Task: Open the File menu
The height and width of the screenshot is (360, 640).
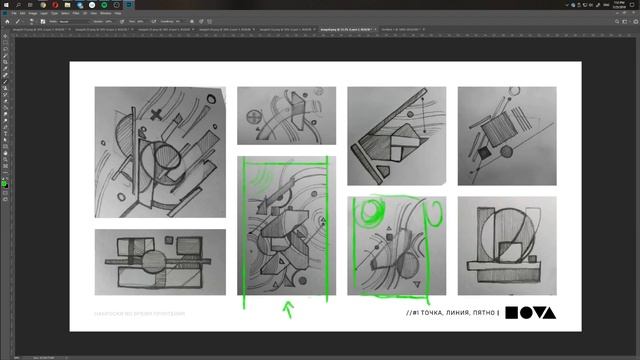Action: click(x=14, y=13)
